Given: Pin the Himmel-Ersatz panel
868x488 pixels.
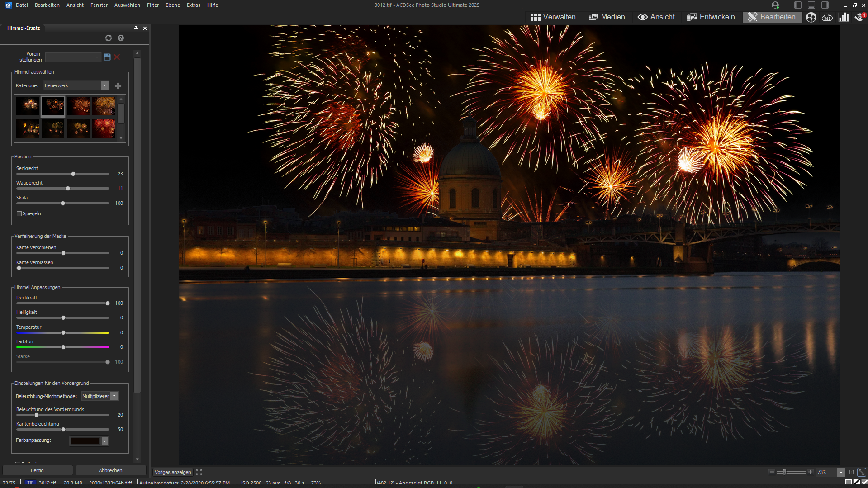Looking at the screenshot, I should pyautogui.click(x=136, y=28).
